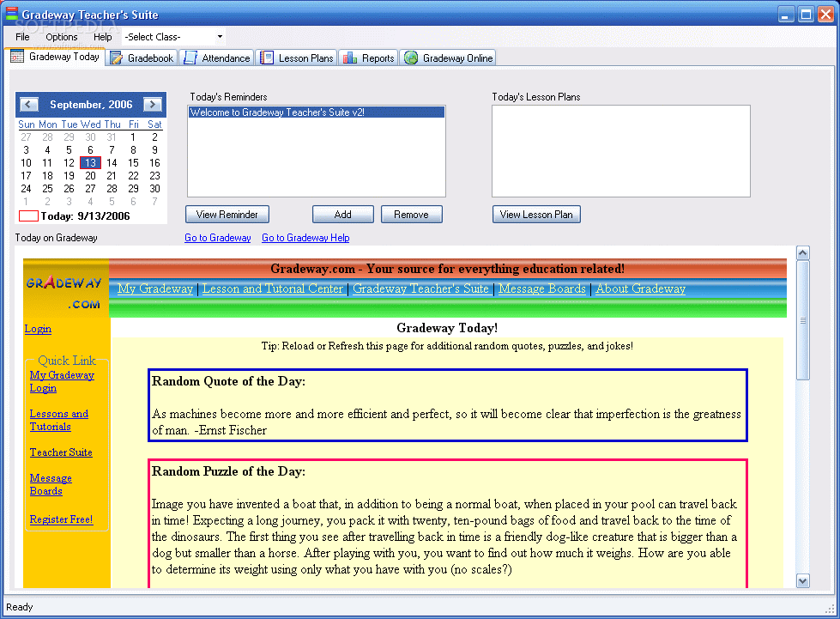Open Message Boards quick link in sidebar
This screenshot has width=840, height=619.
(x=51, y=484)
